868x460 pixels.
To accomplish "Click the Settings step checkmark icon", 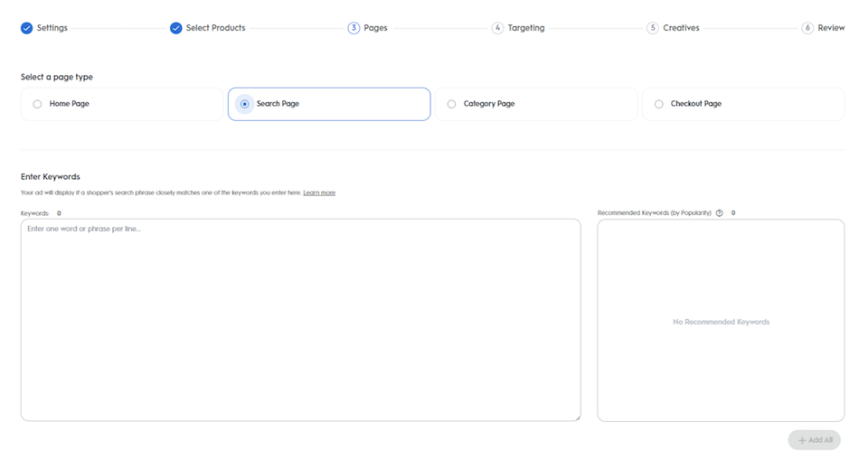I will click(x=26, y=28).
